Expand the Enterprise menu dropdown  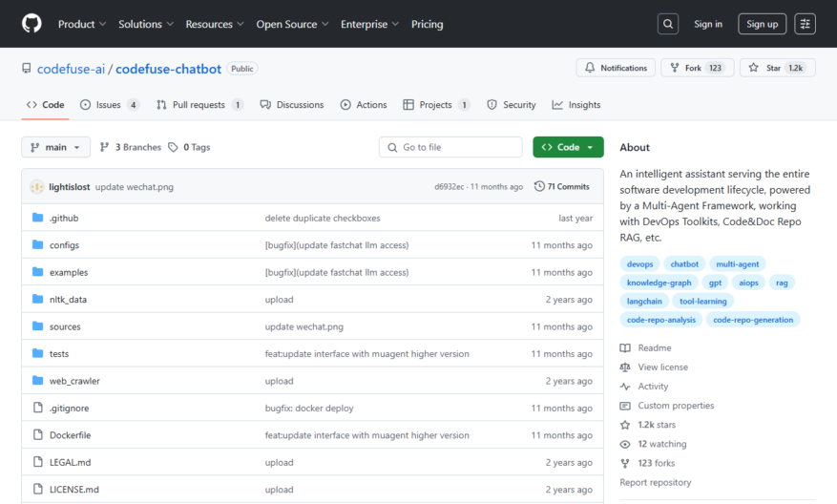pyautogui.click(x=369, y=24)
